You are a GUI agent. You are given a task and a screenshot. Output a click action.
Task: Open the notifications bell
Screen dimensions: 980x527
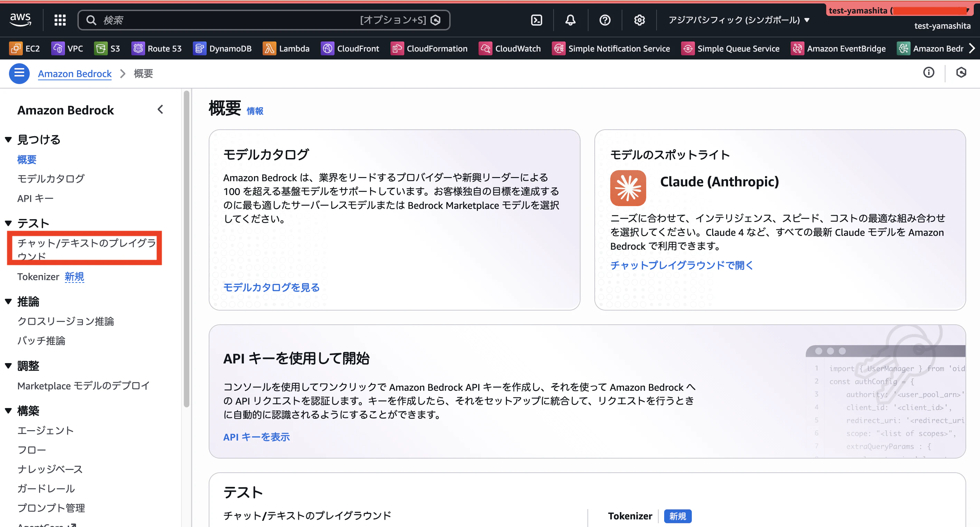click(x=570, y=20)
